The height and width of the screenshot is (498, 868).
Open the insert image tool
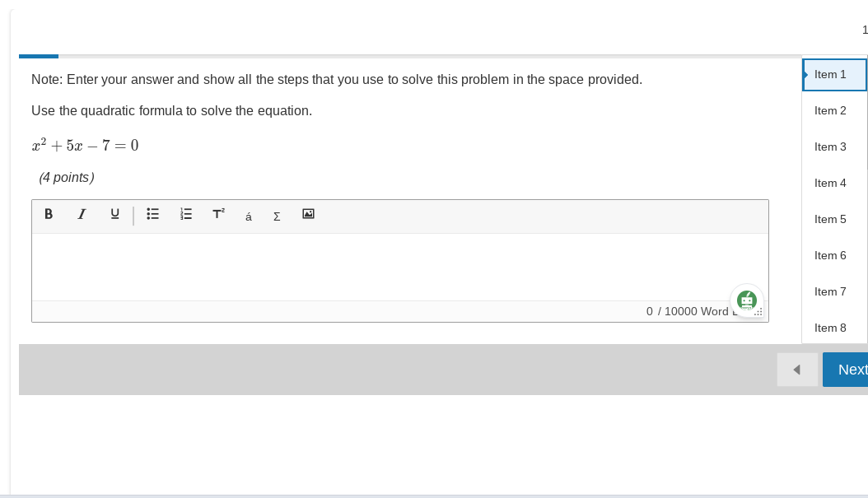[x=308, y=215]
